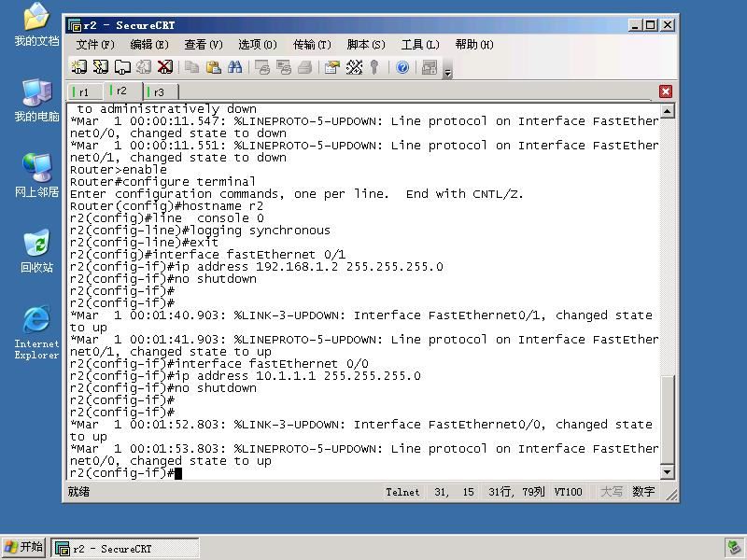Click the Keymap Editor toolbar icon
747x560 pixels.
354,67
